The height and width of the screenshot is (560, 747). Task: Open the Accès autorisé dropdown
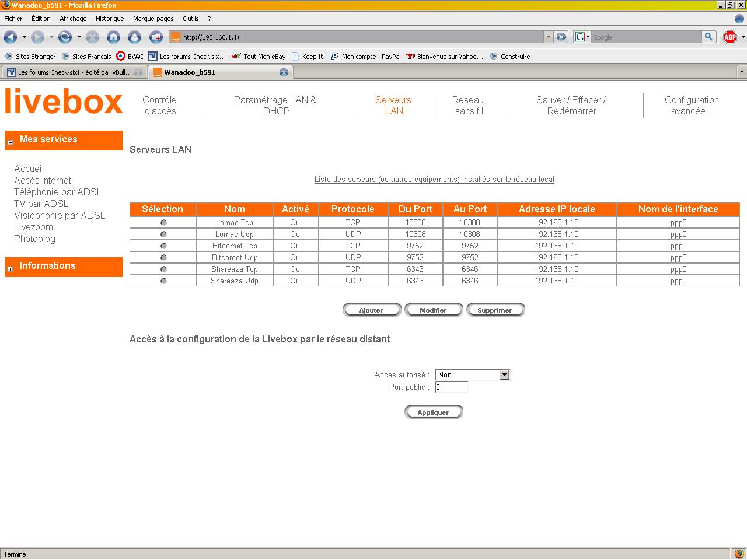coord(505,375)
